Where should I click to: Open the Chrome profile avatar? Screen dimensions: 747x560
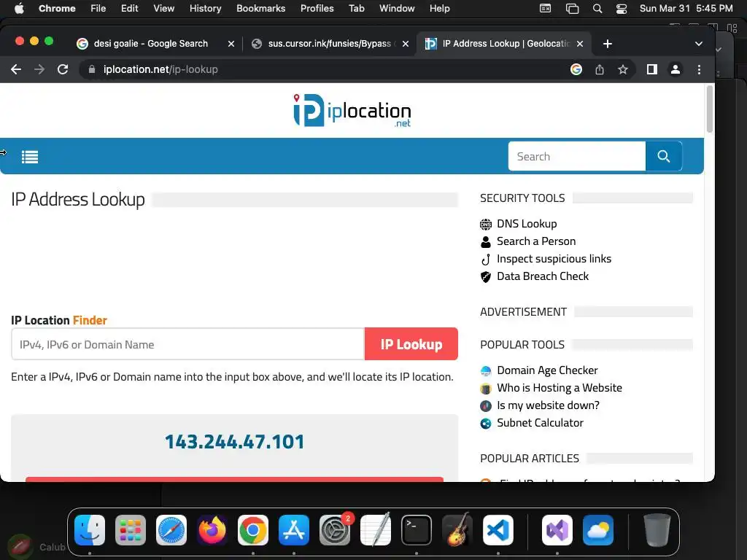coord(675,69)
